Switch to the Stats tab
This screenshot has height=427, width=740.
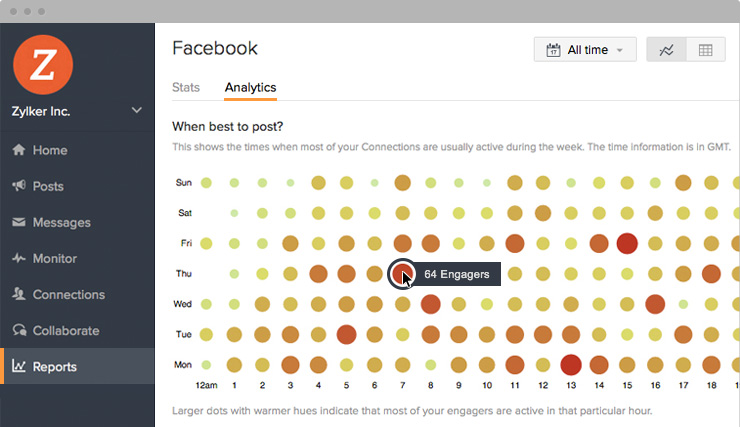pos(186,87)
